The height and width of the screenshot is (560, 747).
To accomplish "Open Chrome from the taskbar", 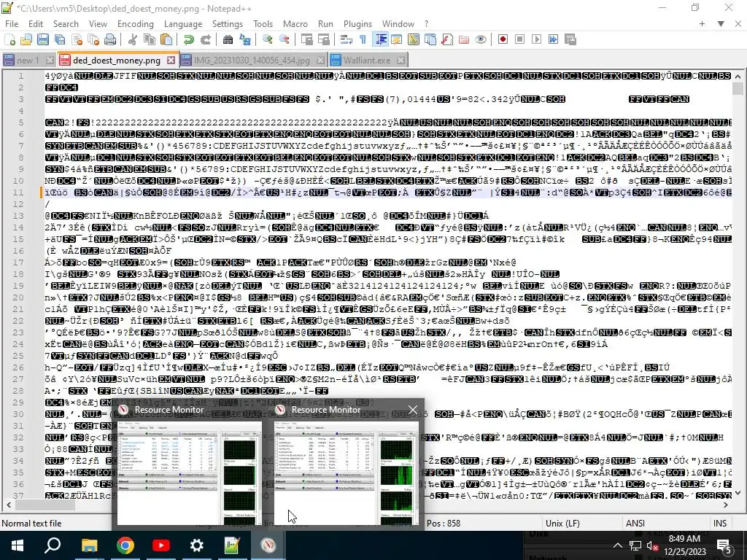I will click(125, 545).
